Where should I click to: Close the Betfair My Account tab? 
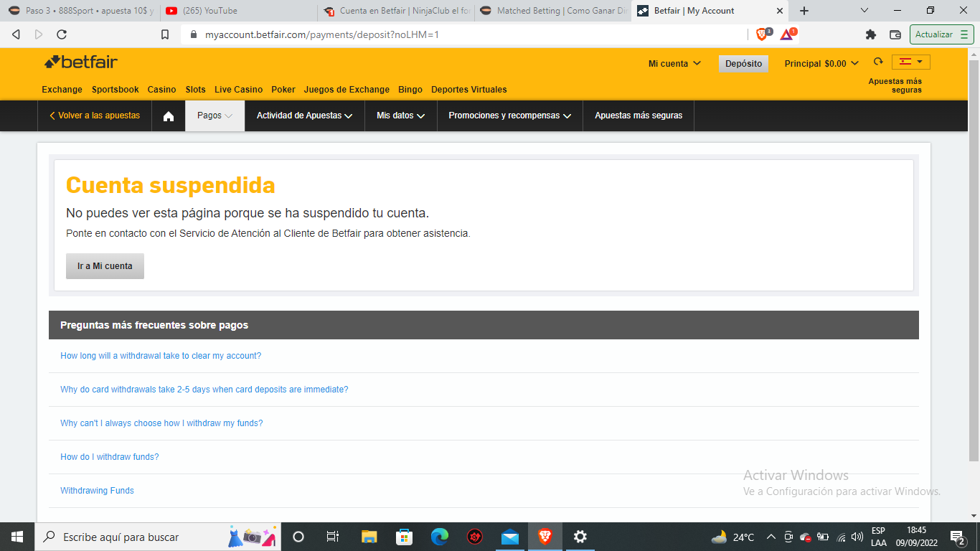(780, 11)
